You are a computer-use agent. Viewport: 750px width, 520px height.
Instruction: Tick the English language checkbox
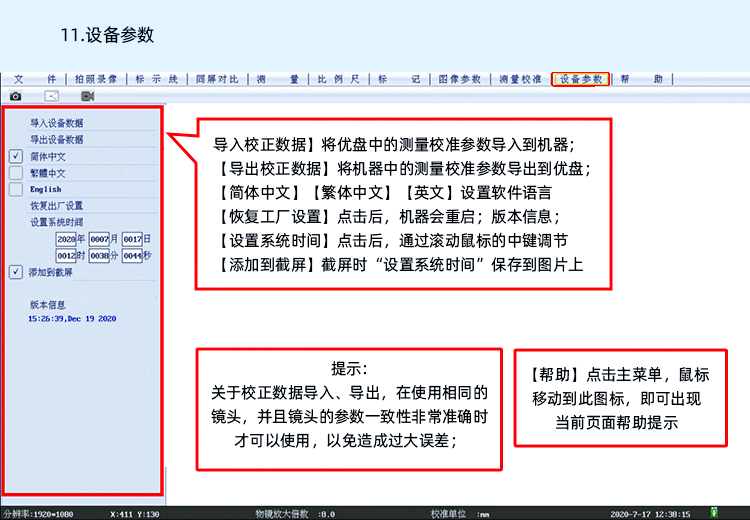16,189
